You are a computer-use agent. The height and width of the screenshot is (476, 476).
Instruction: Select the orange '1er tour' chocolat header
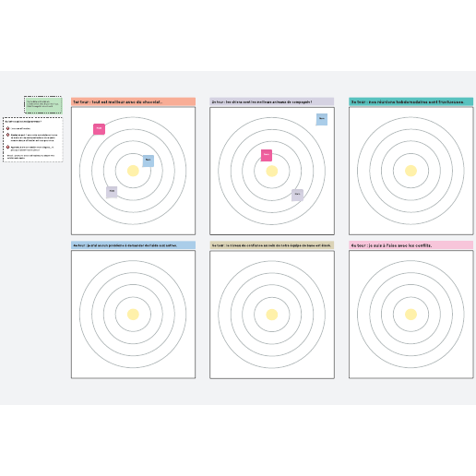(133, 101)
